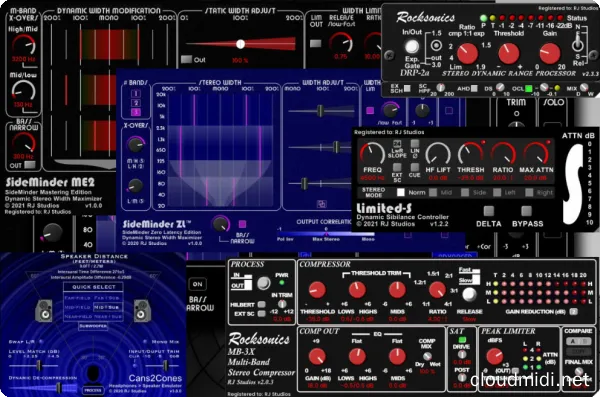Select the Norm stereo mode checkbox
600x397 pixels.
(401, 192)
